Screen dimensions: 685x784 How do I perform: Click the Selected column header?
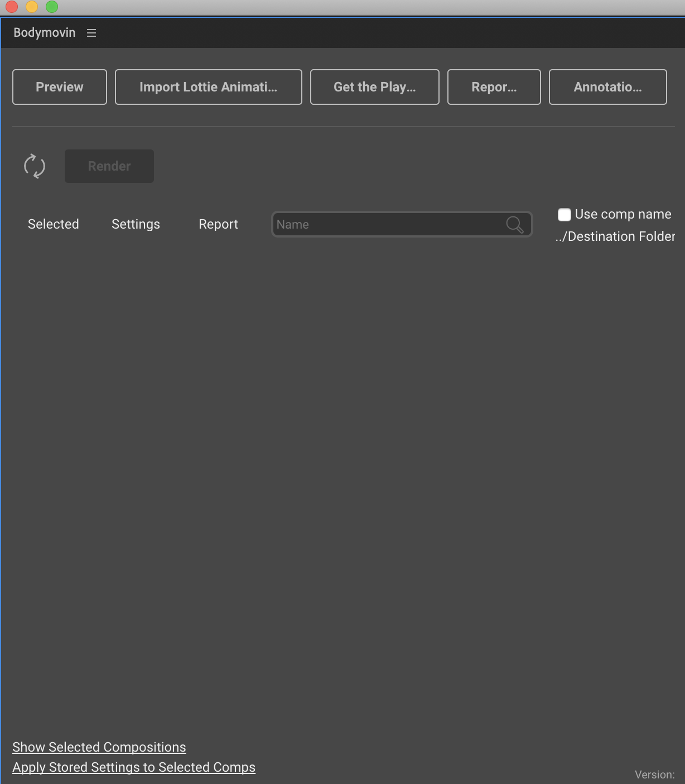pyautogui.click(x=53, y=224)
